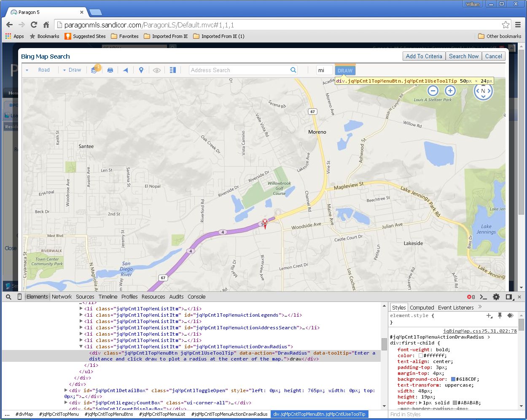Toggle DevTools mobile device mode icon

pyautogui.click(x=19, y=297)
